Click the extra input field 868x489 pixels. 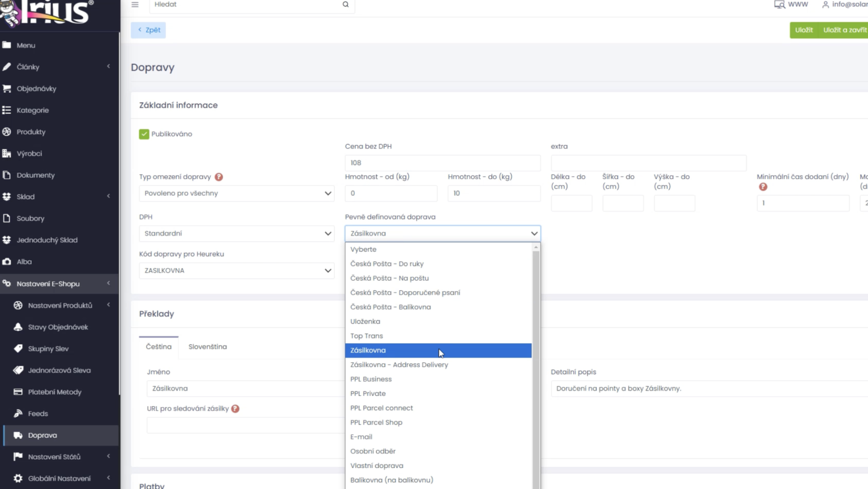pyautogui.click(x=648, y=163)
